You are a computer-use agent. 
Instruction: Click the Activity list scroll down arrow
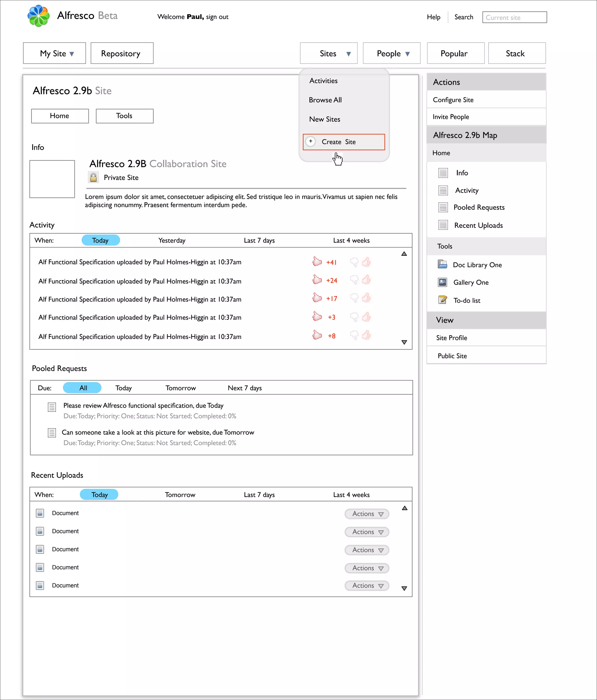pos(404,342)
